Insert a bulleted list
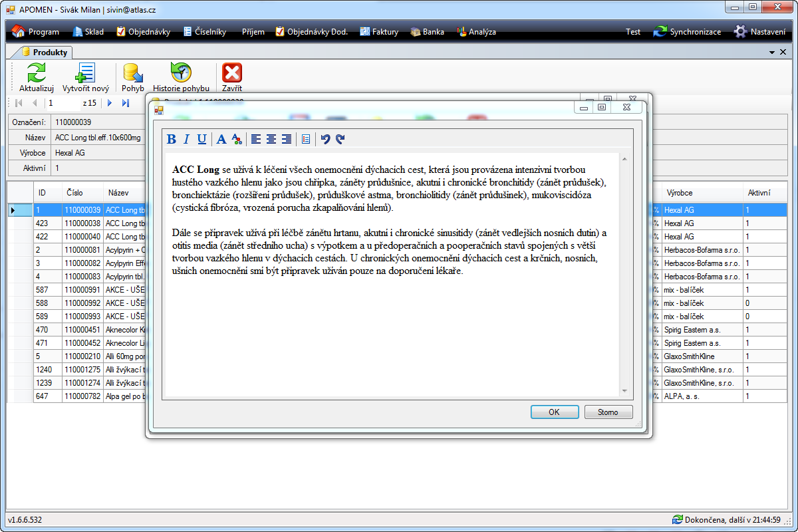Image resolution: width=798 pixels, height=532 pixels. click(x=306, y=139)
